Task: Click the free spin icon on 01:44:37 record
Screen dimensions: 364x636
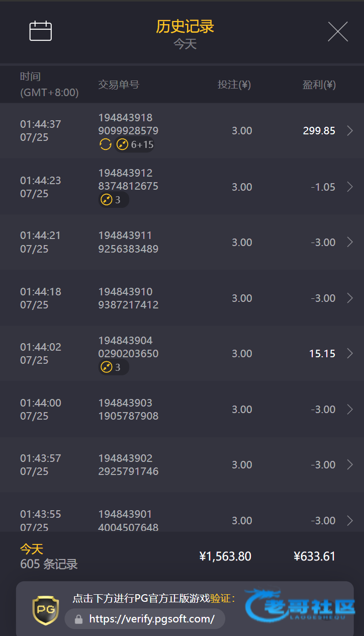Action: 105,145
